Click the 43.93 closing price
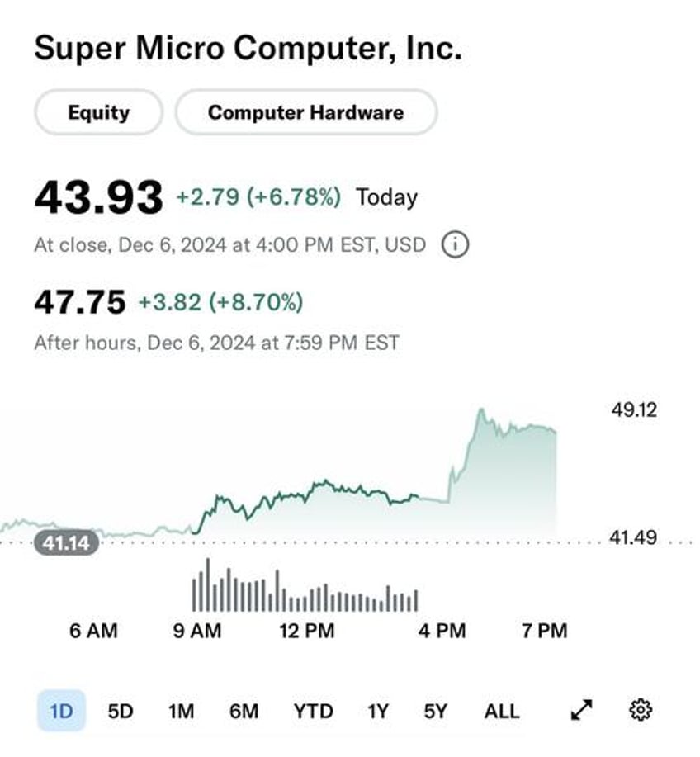The image size is (700, 757). (98, 197)
